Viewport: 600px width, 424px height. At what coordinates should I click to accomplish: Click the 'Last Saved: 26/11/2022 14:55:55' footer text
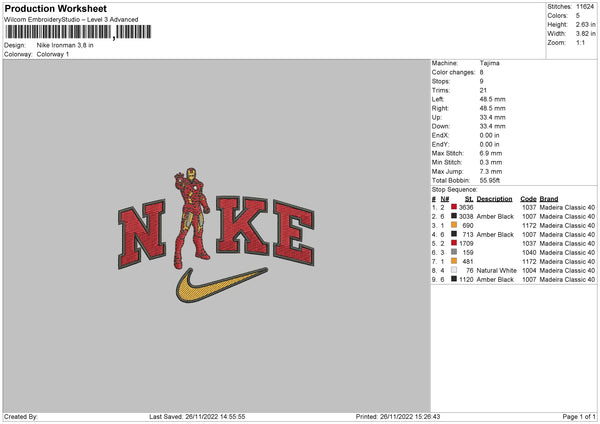[x=197, y=416]
